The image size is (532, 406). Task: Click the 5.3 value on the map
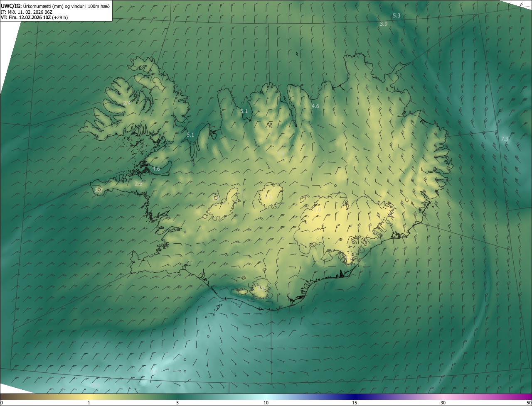[x=397, y=15]
